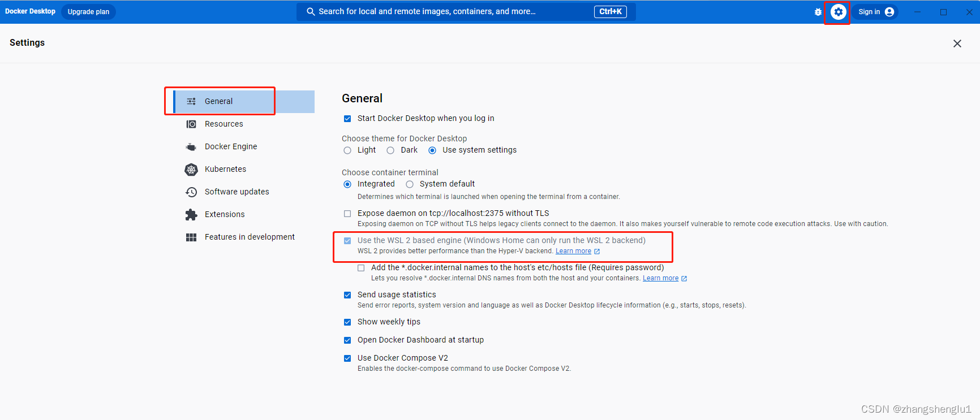Screen dimensions: 980x420
Task: Click the Choose container terminal label
Action: click(390, 172)
